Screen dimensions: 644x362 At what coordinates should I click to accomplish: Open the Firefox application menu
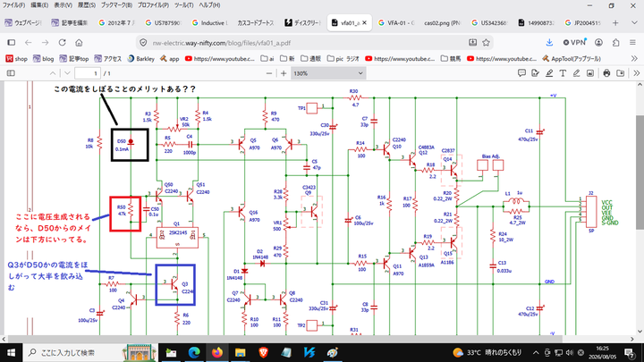click(x=632, y=42)
